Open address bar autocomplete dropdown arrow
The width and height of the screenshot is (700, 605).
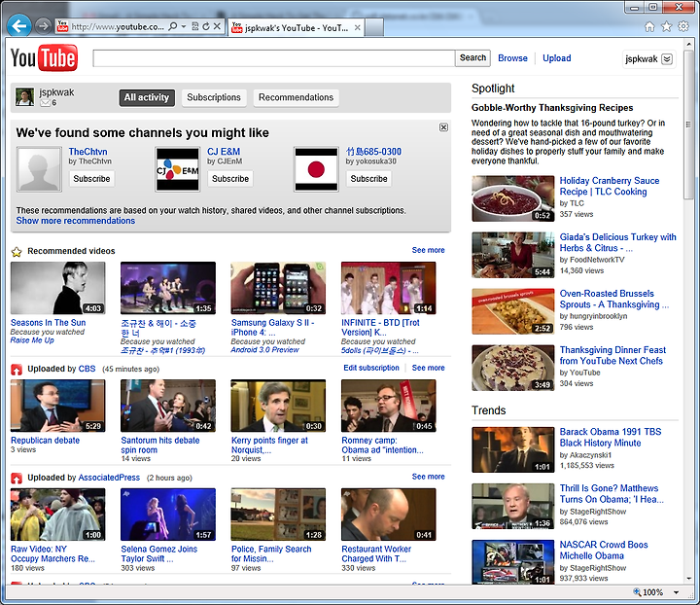pyautogui.click(x=184, y=26)
